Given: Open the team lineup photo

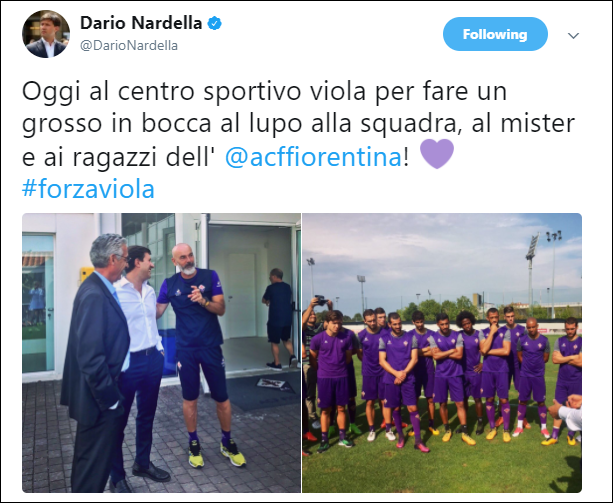Looking at the screenshot, I should (442, 353).
